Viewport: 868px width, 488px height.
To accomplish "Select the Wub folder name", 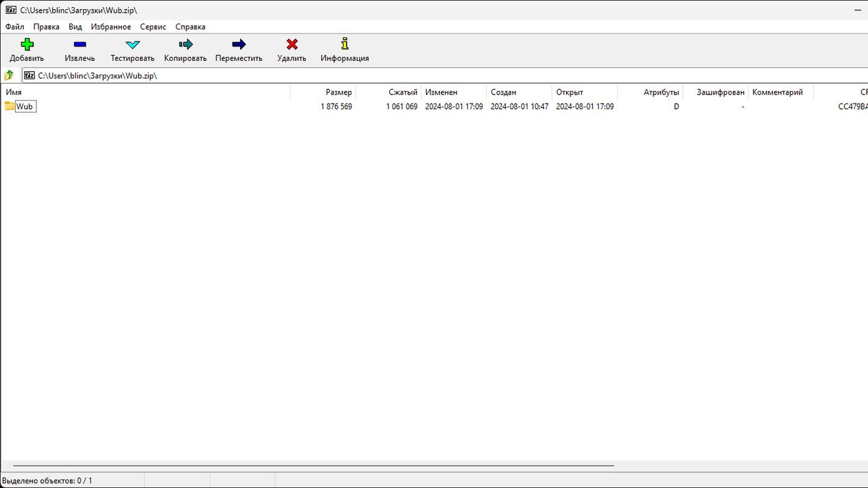I will [25, 107].
